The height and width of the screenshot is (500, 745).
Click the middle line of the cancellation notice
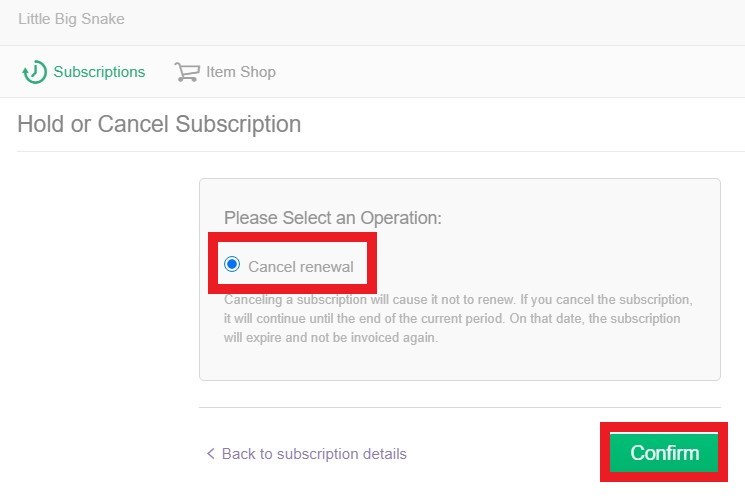coord(458,319)
